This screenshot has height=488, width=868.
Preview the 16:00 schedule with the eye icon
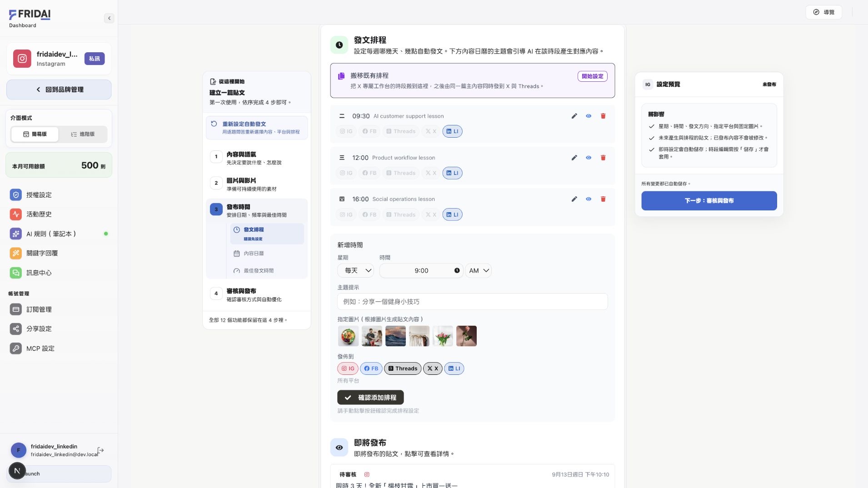pos(589,199)
